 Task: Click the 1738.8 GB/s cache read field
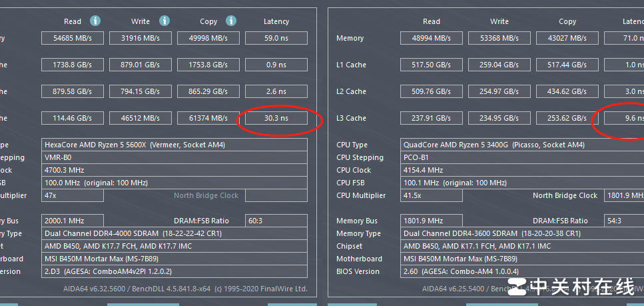tap(73, 65)
